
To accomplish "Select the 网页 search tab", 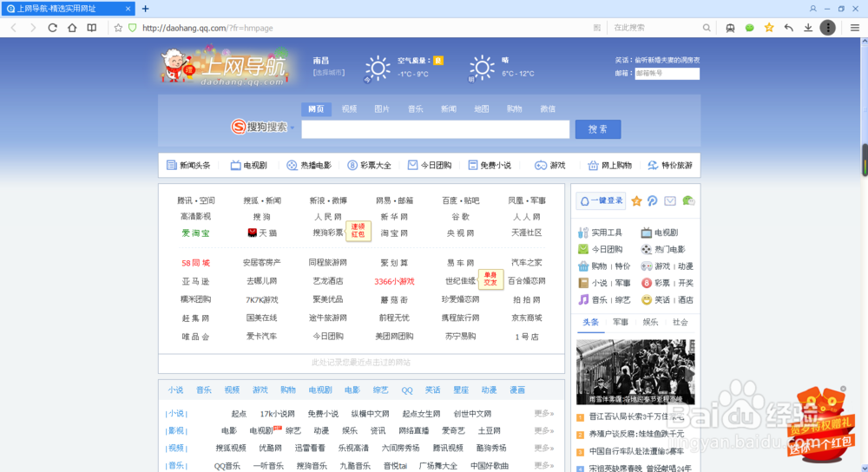I will click(316, 109).
